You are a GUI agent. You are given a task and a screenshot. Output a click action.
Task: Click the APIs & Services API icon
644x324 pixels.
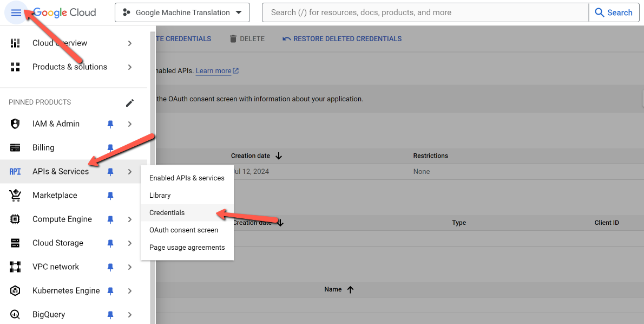pyautogui.click(x=15, y=171)
